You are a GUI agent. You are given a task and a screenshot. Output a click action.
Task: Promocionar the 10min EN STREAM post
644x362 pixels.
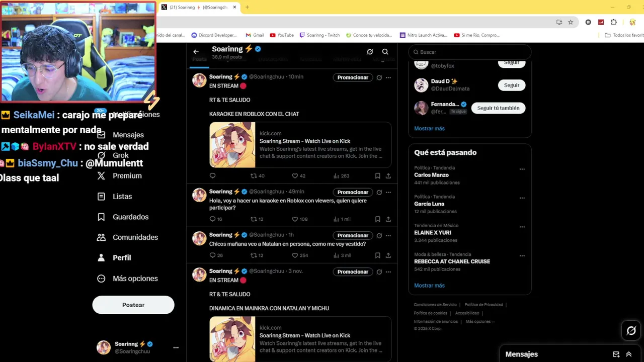coord(353,77)
